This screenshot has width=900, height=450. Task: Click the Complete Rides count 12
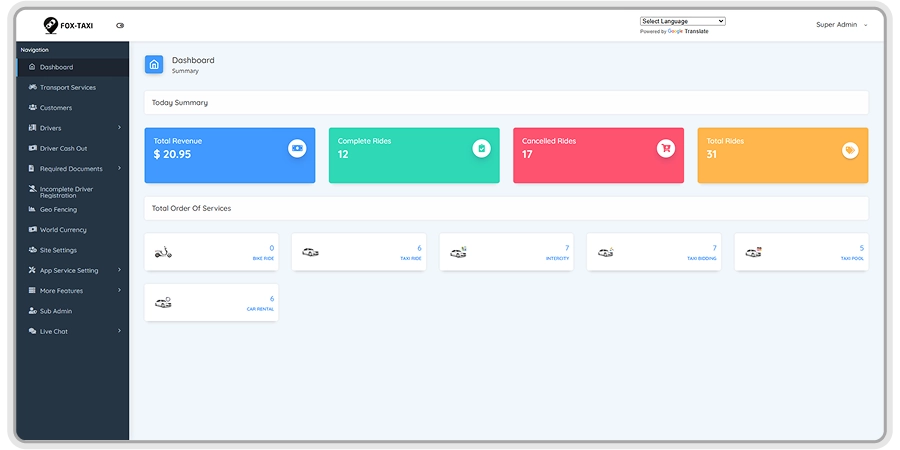click(343, 154)
